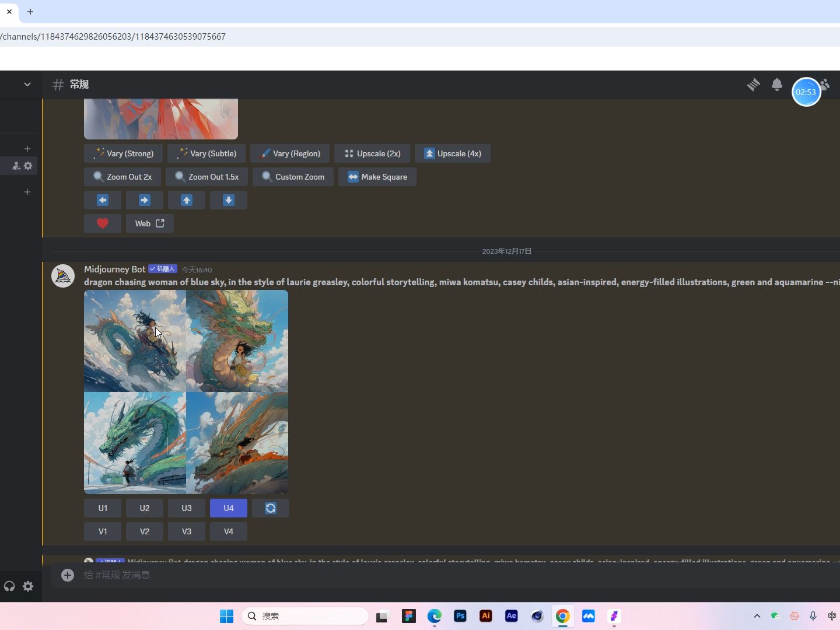Open the dragon image grid preview

click(x=186, y=392)
